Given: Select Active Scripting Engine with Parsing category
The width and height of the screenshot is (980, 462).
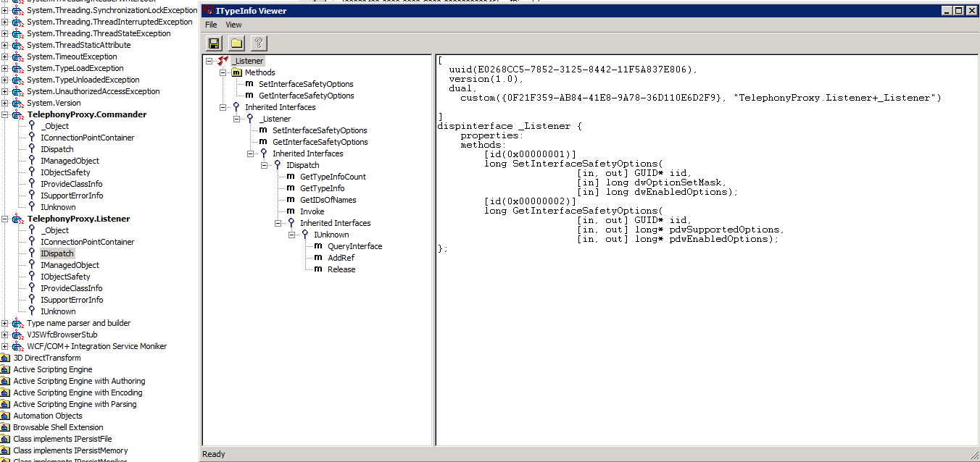Looking at the screenshot, I should tap(75, 404).
